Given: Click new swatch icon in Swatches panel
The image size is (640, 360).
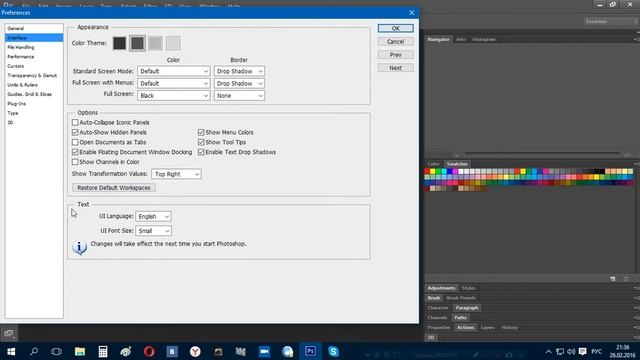Looking at the screenshot, I should tap(613, 279).
